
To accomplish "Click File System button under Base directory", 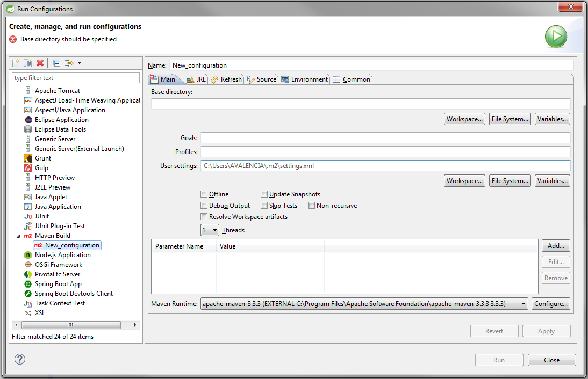I will click(510, 119).
